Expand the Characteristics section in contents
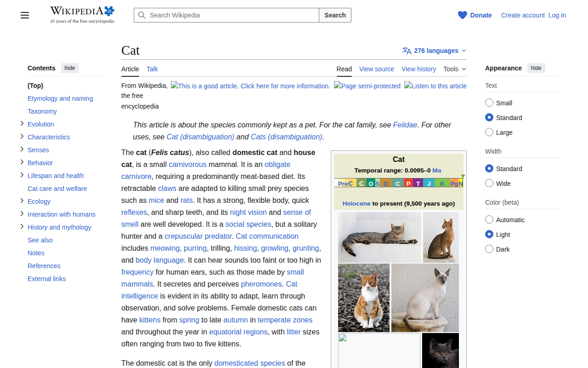The height and width of the screenshot is (368, 588). 22,137
